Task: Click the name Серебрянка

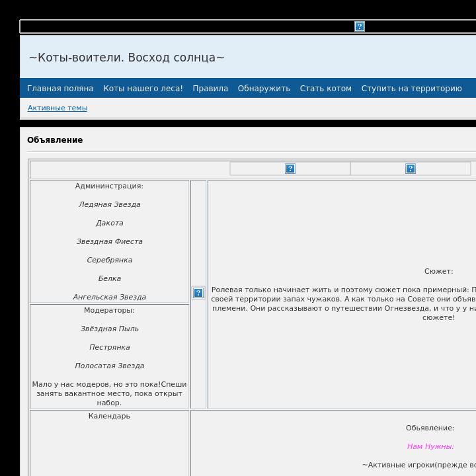Action: [110, 260]
